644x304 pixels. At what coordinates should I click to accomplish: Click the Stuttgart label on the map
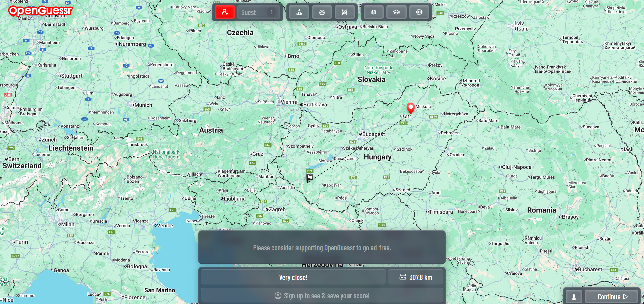72,76
